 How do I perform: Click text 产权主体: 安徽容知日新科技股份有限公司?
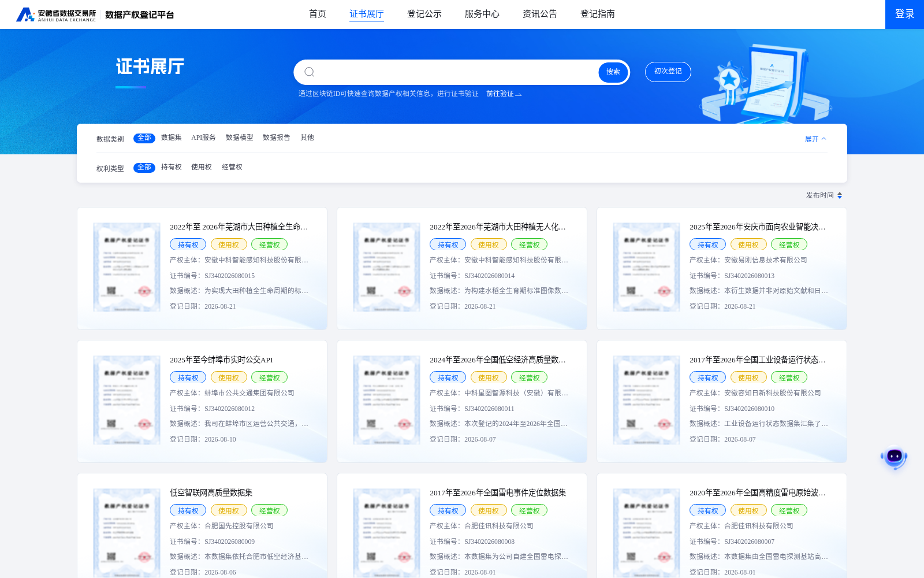click(755, 393)
